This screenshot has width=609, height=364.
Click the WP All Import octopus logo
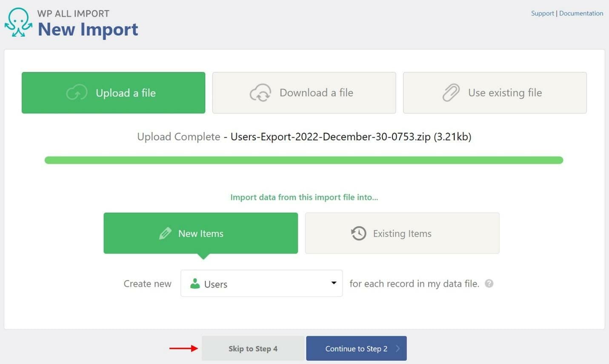(x=18, y=22)
